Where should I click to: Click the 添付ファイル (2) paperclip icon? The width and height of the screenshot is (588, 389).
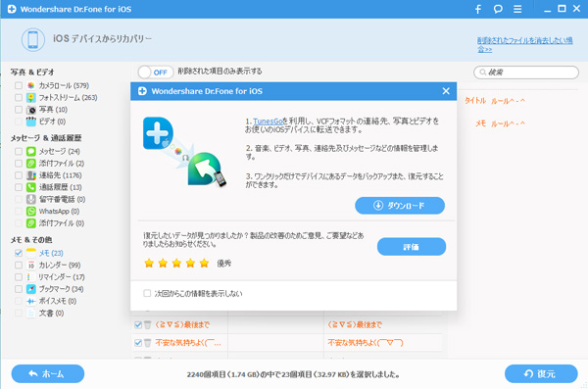tap(31, 164)
